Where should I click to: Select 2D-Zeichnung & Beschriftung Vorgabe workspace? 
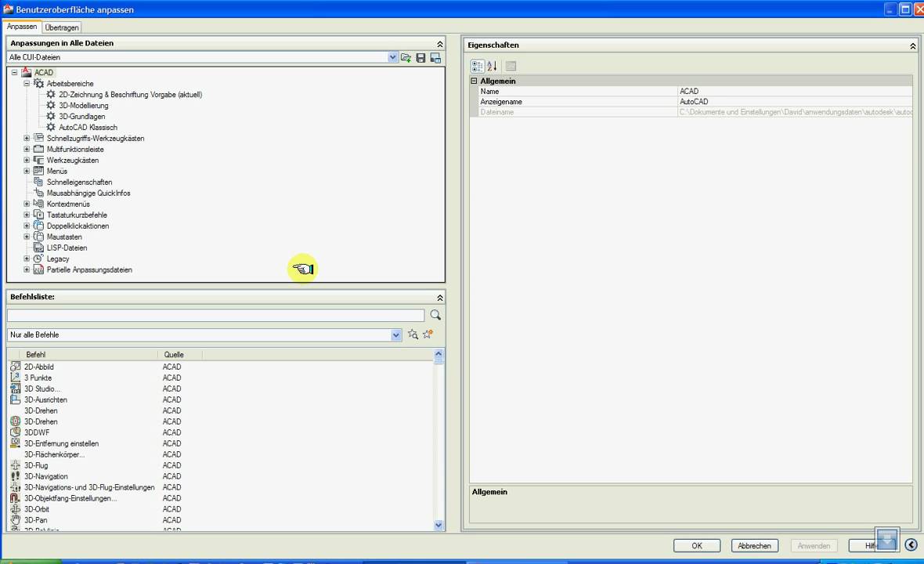(130, 94)
